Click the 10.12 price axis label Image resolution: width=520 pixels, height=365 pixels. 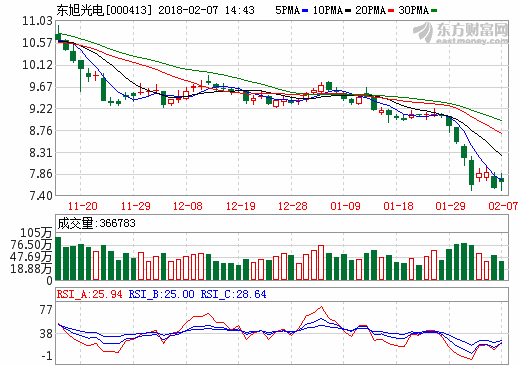click(x=37, y=65)
